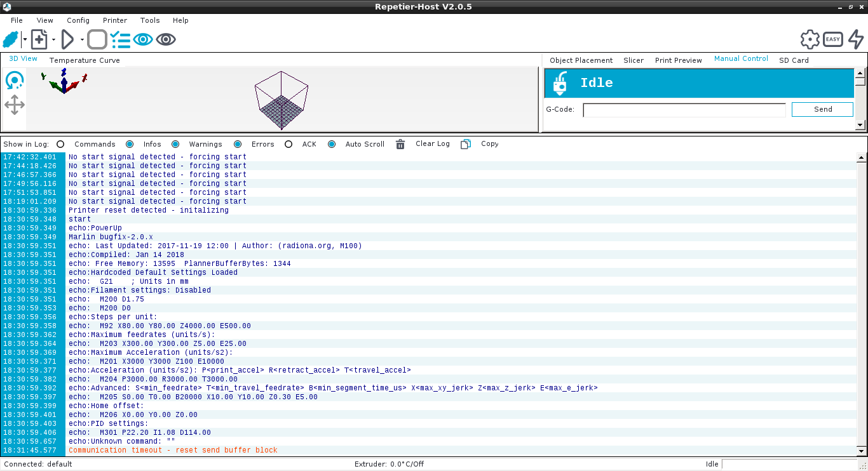Open Printer Settings gear icon
Image resolution: width=868 pixels, height=471 pixels.
[810, 39]
